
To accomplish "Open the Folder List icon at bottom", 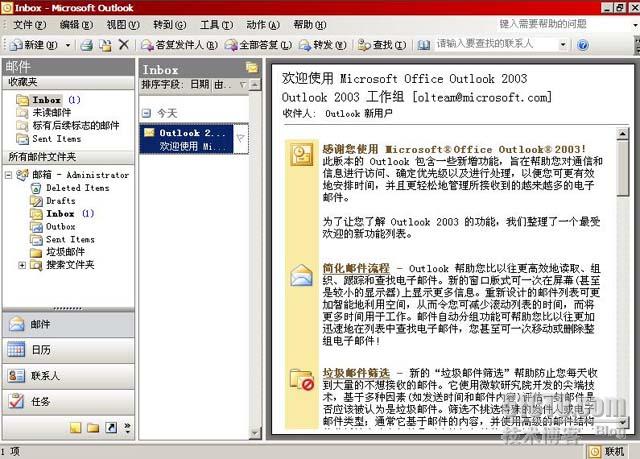I will click(92, 428).
